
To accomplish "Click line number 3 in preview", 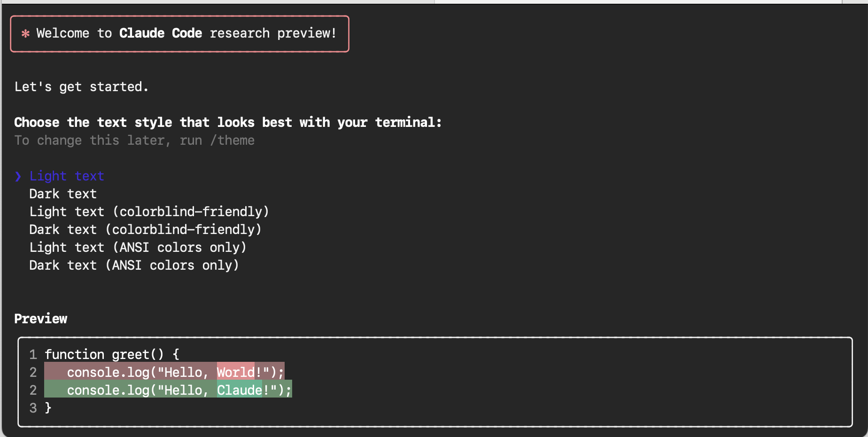I will (x=33, y=408).
